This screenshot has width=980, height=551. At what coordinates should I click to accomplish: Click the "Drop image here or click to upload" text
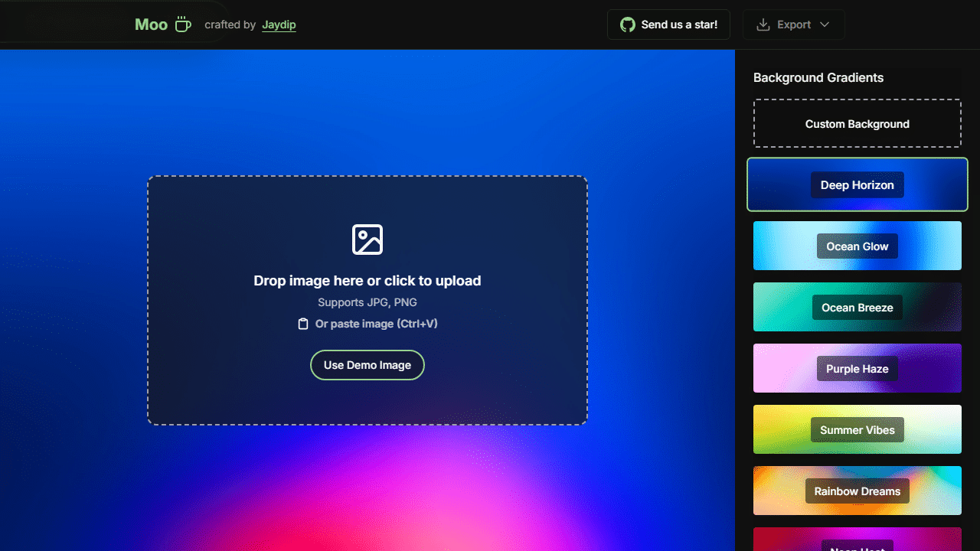pos(367,281)
